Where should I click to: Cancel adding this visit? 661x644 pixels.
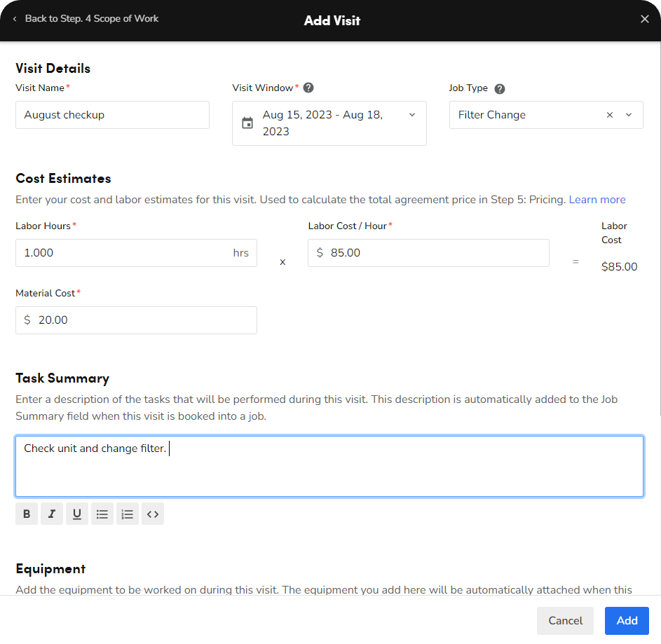tap(565, 621)
